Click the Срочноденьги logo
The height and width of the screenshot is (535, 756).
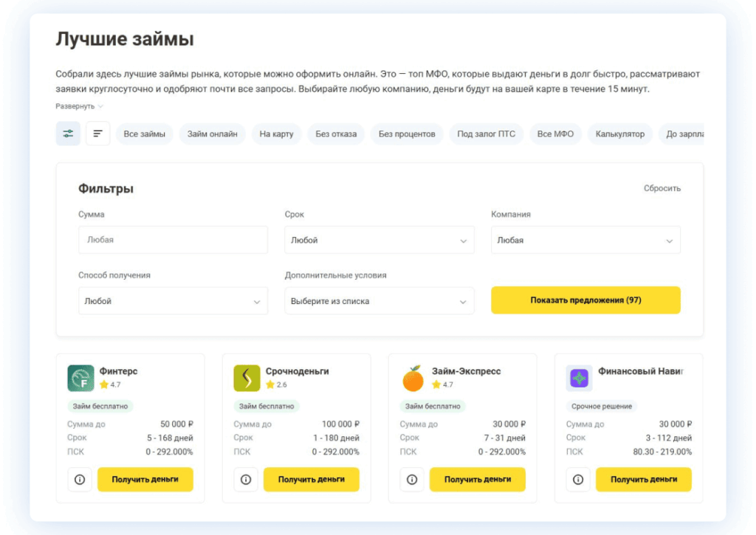point(247,378)
